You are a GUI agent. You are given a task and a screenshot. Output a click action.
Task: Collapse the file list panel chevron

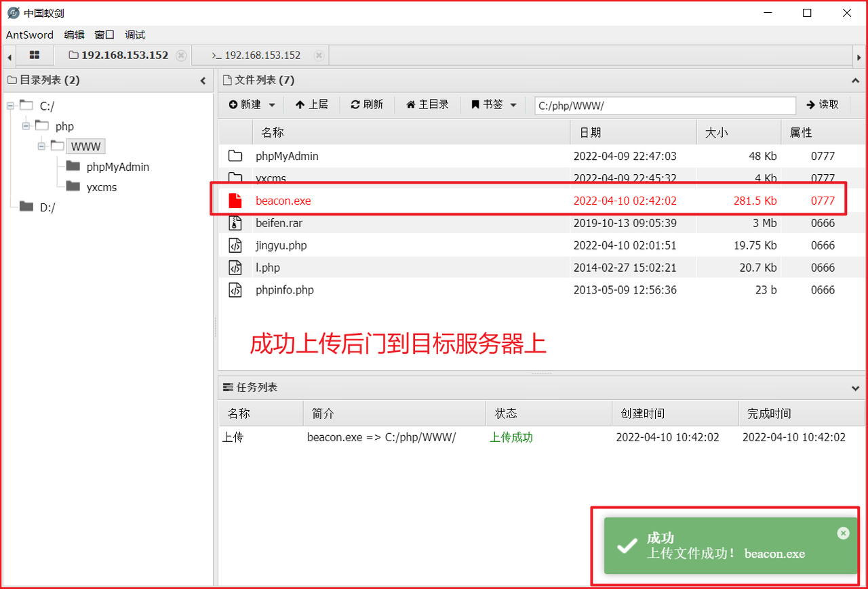click(x=854, y=81)
